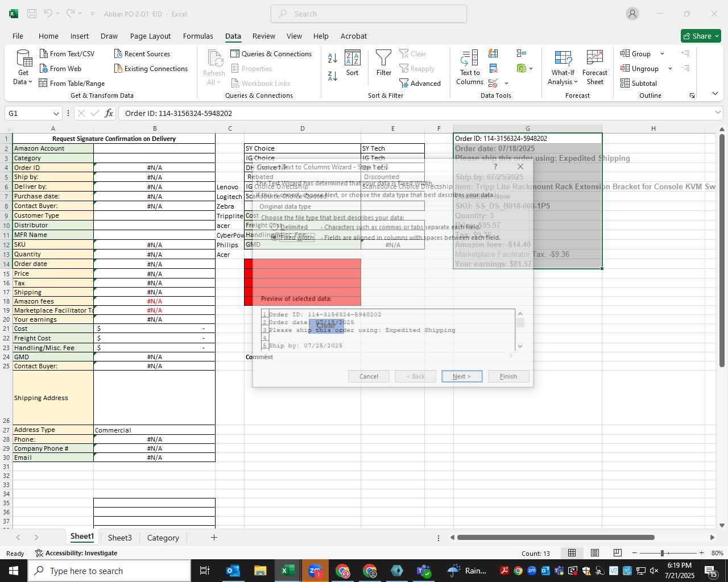728x582 pixels.
Task: Switch to the Formulas tab
Action: point(198,36)
